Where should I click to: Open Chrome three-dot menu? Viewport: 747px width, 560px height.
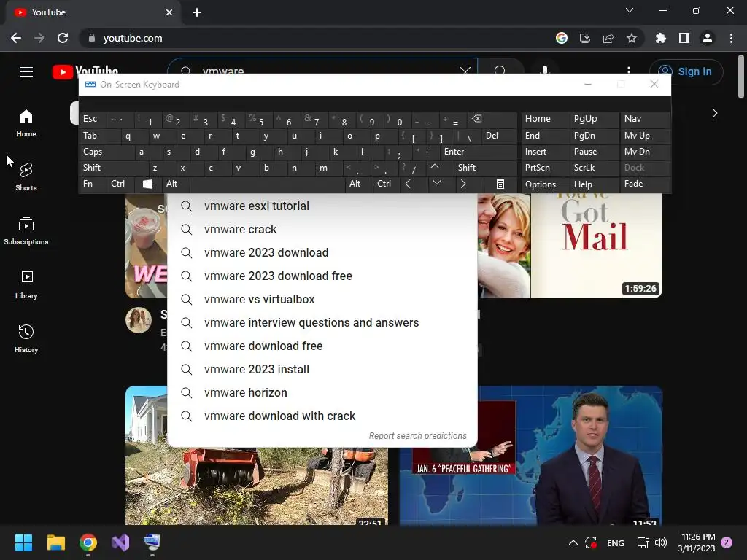click(731, 38)
